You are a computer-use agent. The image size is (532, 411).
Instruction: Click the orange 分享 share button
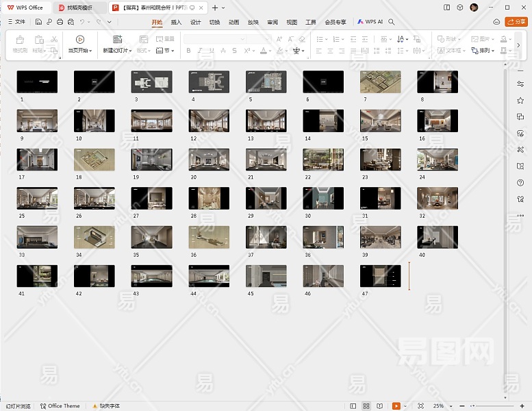[516, 22]
